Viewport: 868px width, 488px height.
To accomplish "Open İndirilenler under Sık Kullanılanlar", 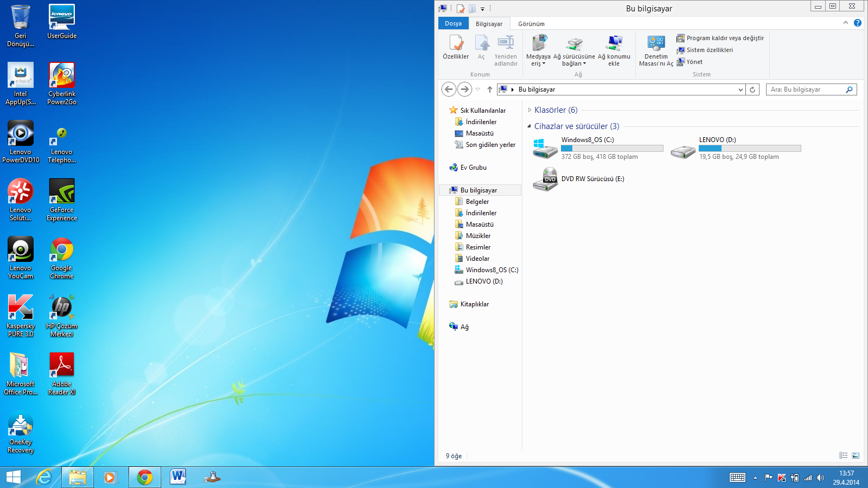I will tap(476, 122).
